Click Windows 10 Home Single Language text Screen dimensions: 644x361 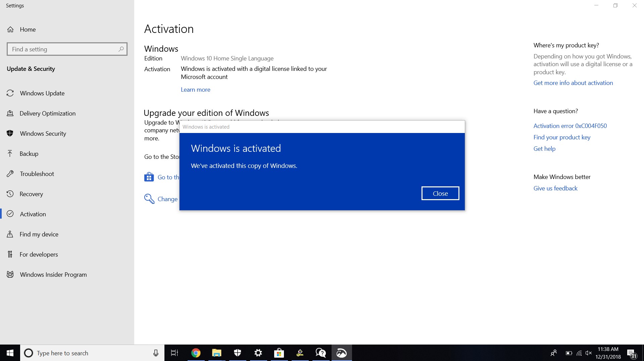point(227,58)
